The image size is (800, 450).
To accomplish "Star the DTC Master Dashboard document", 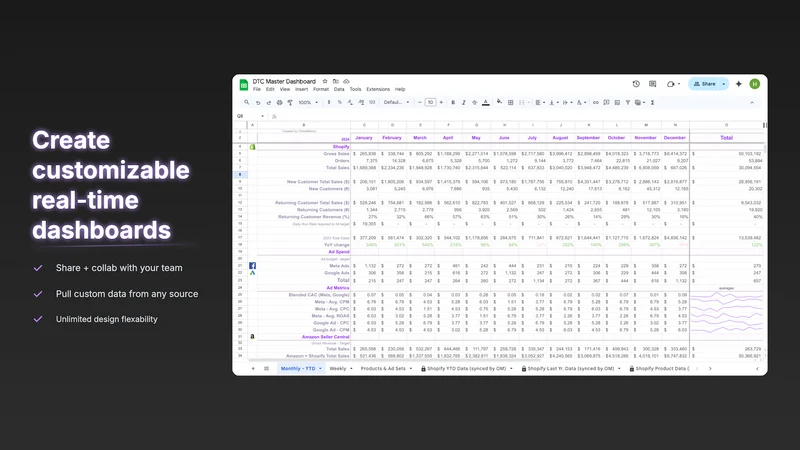I will point(325,81).
